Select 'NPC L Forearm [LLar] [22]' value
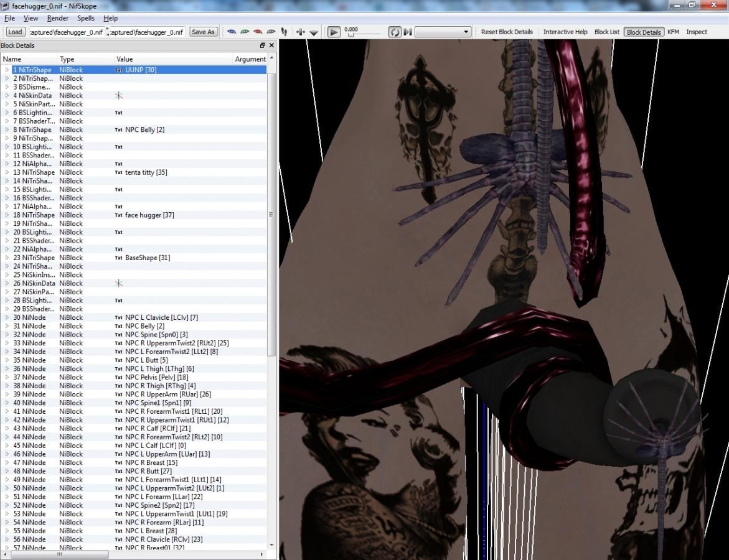729x560 pixels. pyautogui.click(x=164, y=497)
